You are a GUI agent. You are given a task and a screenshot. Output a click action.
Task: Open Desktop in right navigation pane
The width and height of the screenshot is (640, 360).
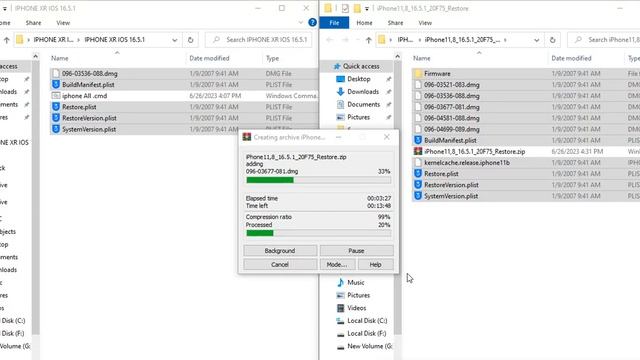358,79
